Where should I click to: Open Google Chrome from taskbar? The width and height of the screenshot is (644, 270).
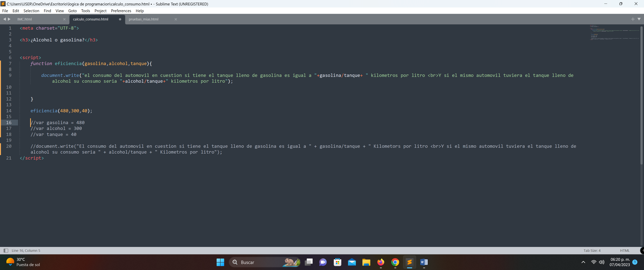tap(395, 262)
